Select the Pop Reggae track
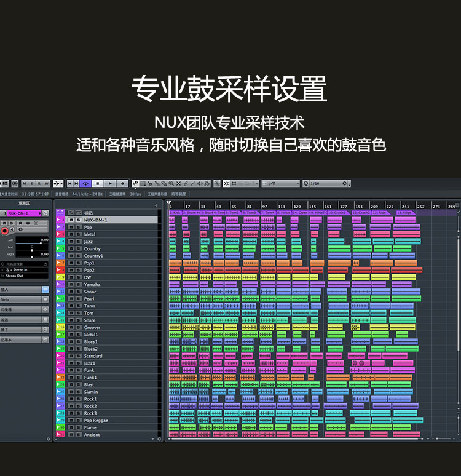 [x=97, y=420]
